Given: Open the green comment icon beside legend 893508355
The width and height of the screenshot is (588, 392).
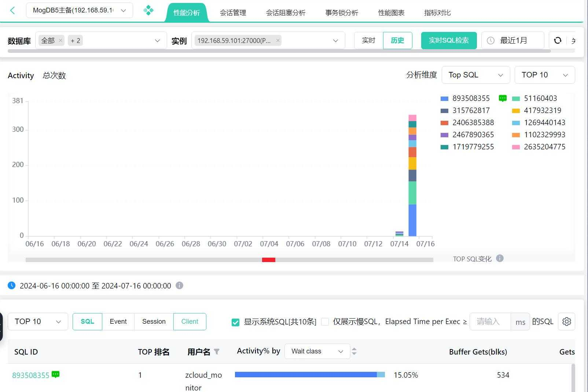Looking at the screenshot, I should click(x=503, y=98).
